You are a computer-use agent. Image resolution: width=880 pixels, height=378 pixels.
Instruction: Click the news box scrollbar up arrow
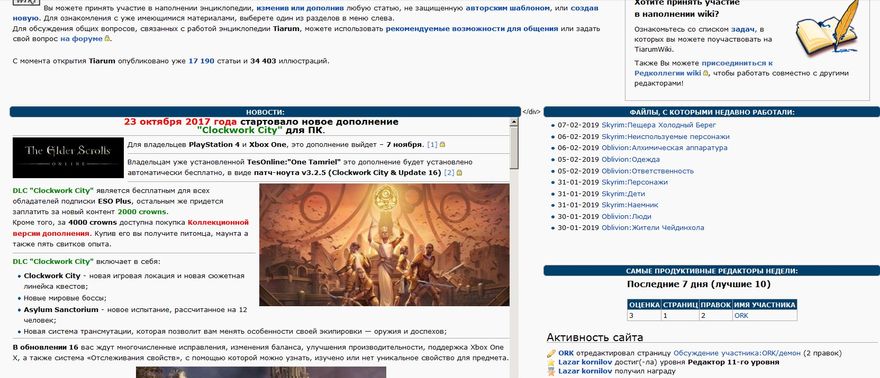[x=514, y=122]
